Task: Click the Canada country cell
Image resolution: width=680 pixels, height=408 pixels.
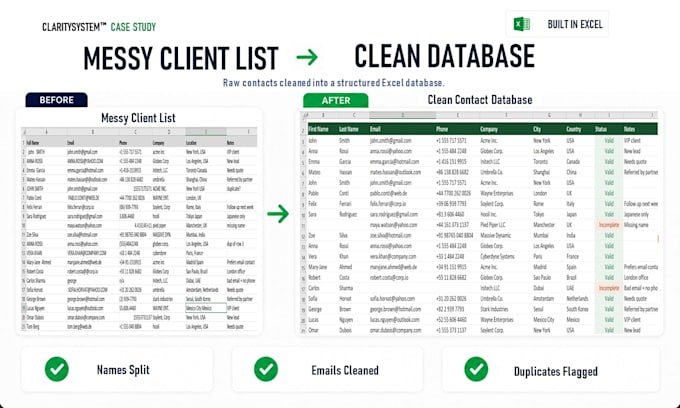Action: pyautogui.click(x=573, y=162)
